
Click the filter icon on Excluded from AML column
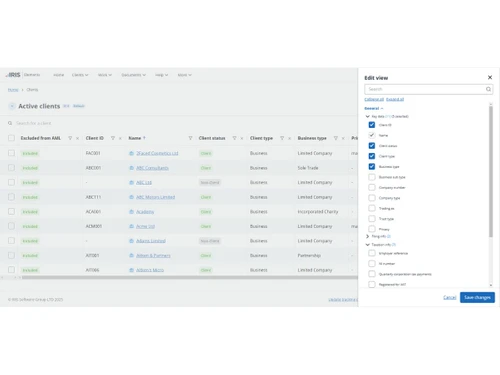pyautogui.click(x=70, y=138)
